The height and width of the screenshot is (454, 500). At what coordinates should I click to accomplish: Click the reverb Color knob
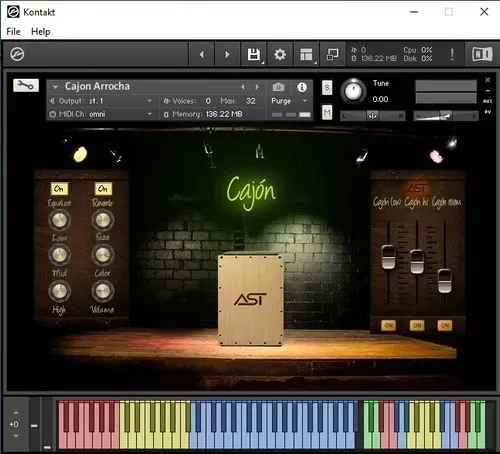[x=103, y=255]
